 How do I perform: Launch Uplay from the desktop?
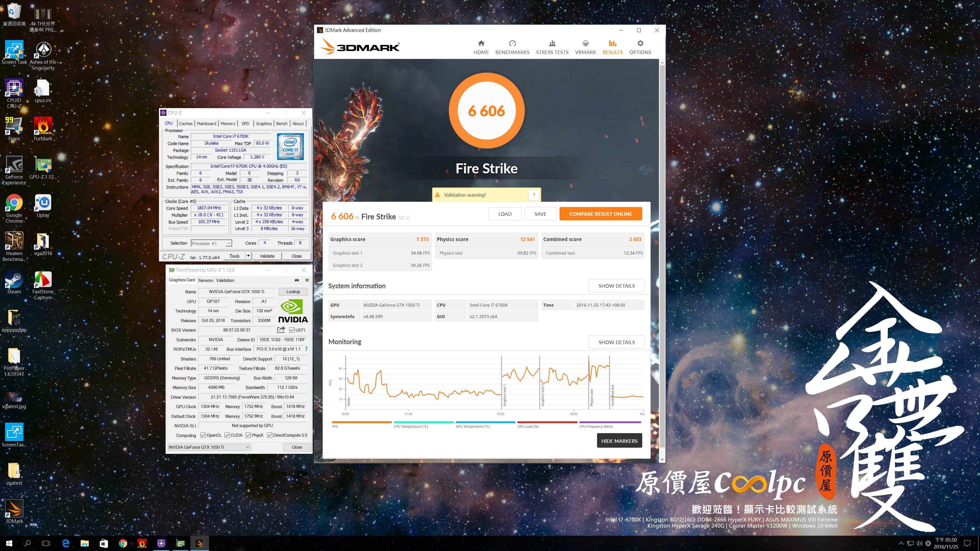[43, 206]
